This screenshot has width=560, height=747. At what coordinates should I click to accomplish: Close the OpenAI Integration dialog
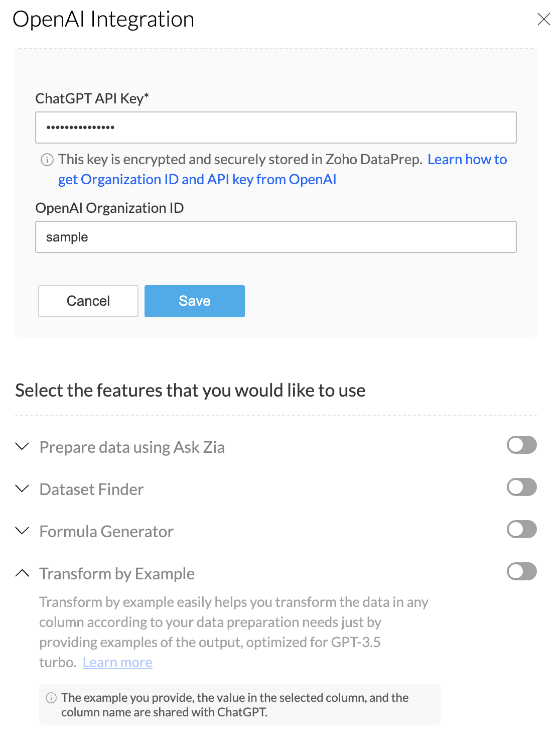543,20
